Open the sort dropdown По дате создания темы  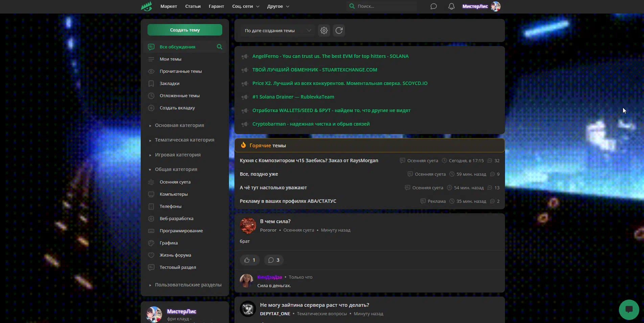pyautogui.click(x=278, y=30)
